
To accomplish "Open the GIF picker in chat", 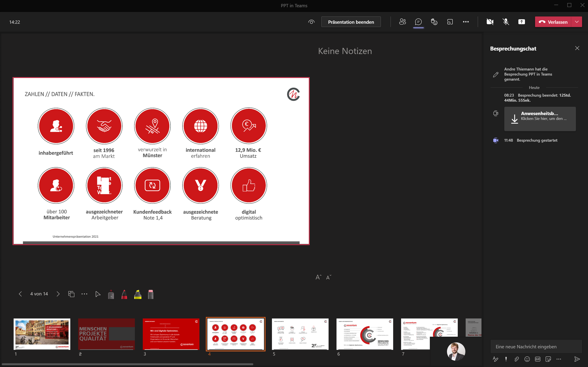I will pos(537,359).
